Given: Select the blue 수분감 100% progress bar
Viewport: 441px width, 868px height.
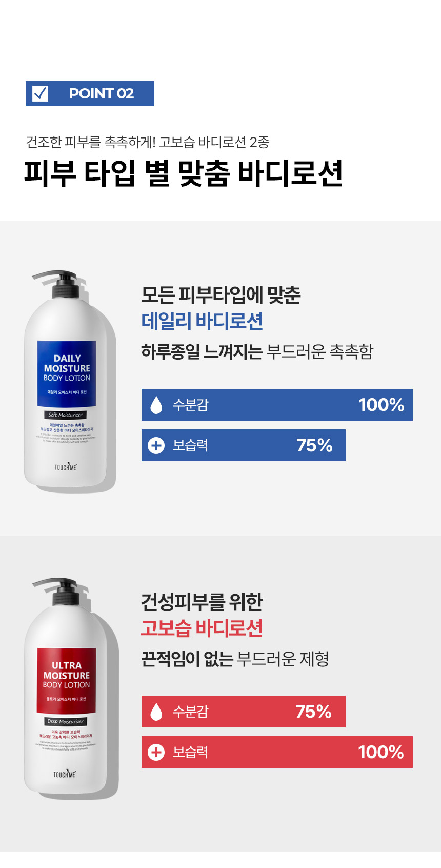Looking at the screenshot, I should [x=277, y=405].
